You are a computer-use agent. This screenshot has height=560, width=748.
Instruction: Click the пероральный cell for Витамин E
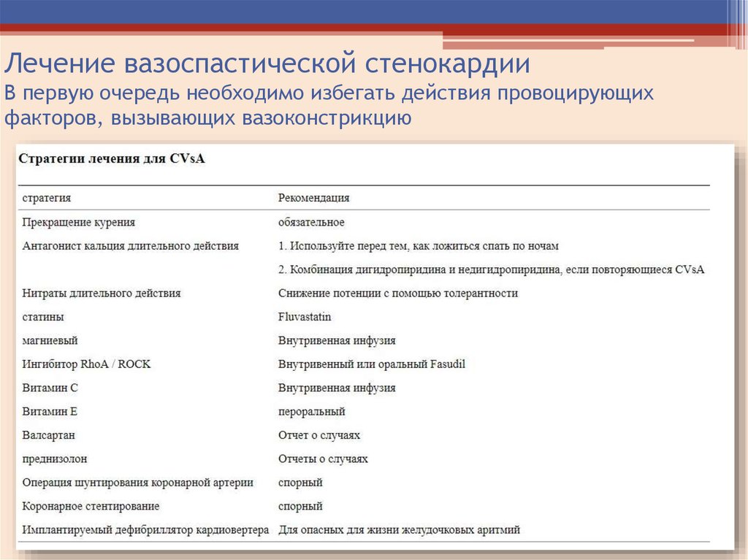pos(311,412)
